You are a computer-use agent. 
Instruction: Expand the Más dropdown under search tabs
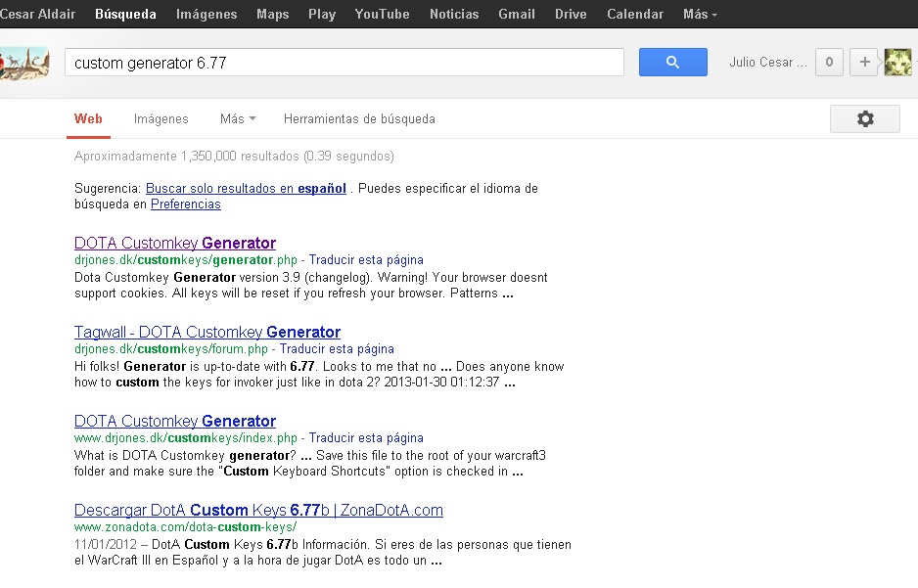coord(238,118)
